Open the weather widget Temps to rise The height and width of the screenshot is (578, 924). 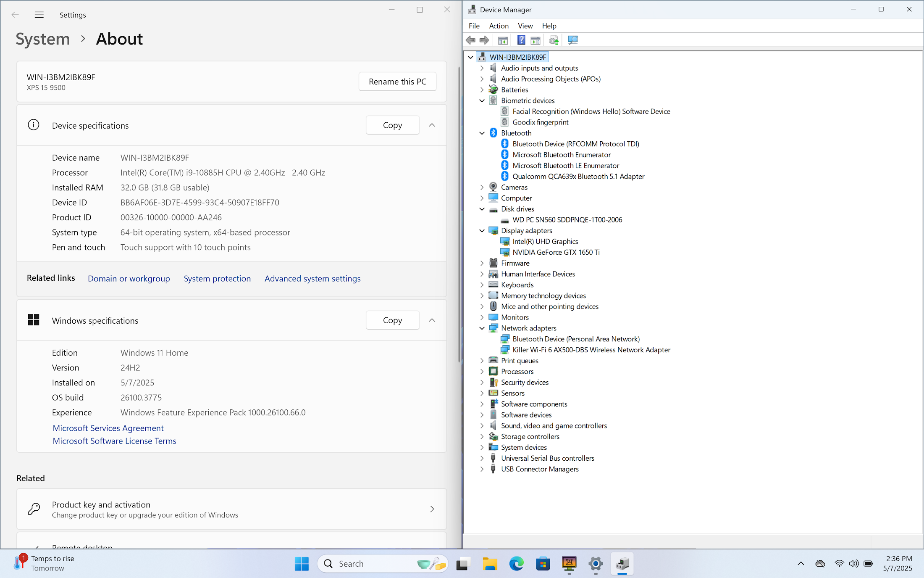(44, 563)
